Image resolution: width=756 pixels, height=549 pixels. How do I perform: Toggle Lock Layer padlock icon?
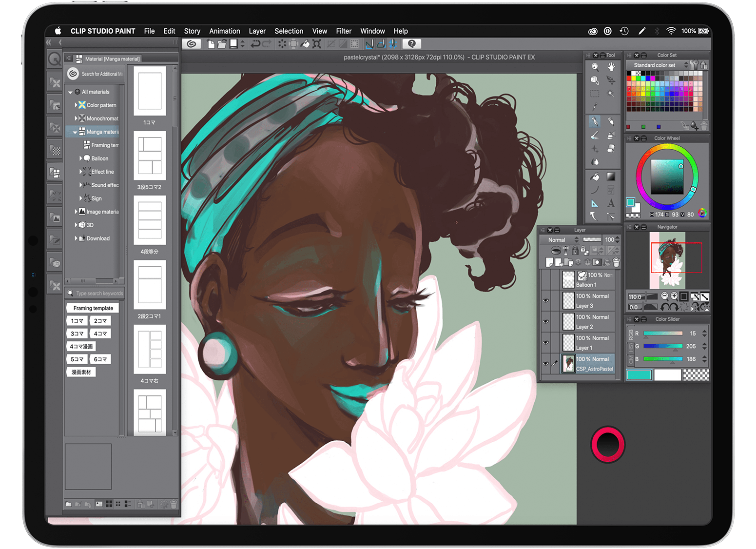[x=575, y=251]
